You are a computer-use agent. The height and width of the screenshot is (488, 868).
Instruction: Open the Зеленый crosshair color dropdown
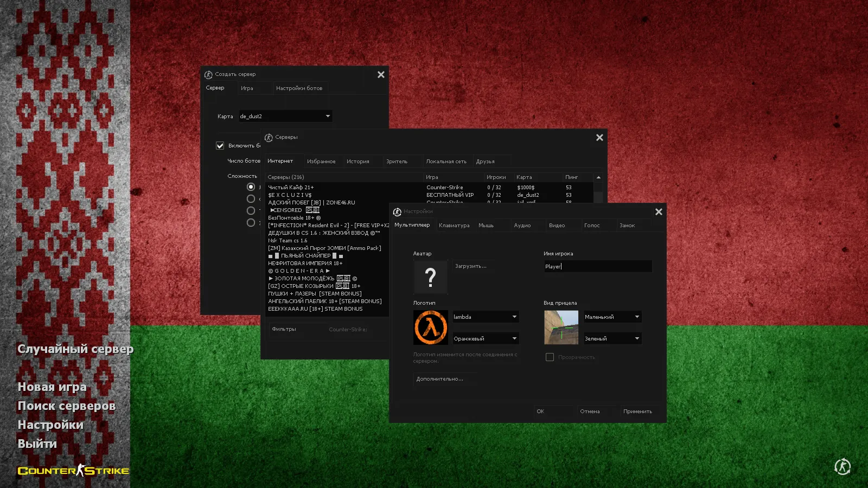612,339
